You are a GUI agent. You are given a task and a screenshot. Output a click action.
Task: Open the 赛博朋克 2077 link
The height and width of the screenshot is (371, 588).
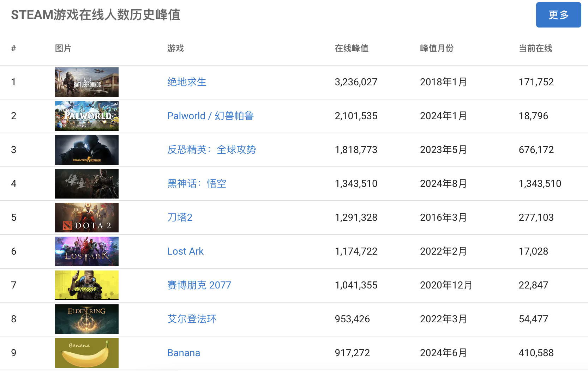coord(199,285)
